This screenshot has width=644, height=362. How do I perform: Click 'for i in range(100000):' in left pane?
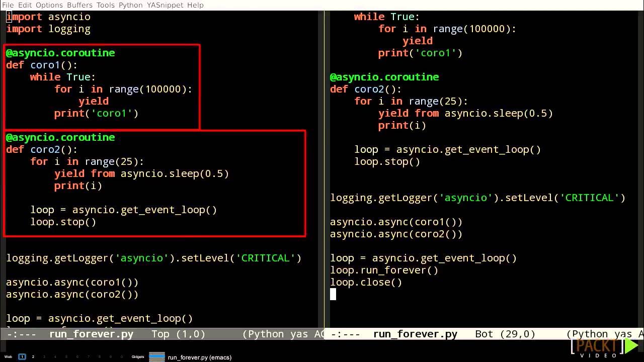(x=123, y=89)
